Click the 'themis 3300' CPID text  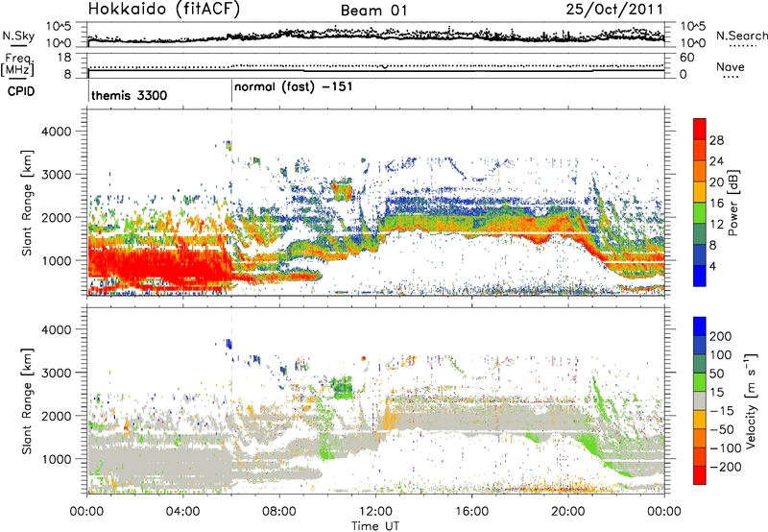point(130,95)
